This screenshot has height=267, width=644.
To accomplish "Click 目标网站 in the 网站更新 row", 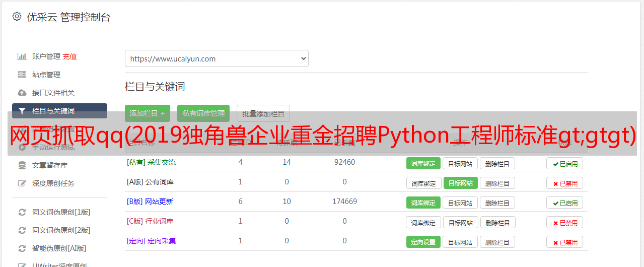I will point(460,203).
